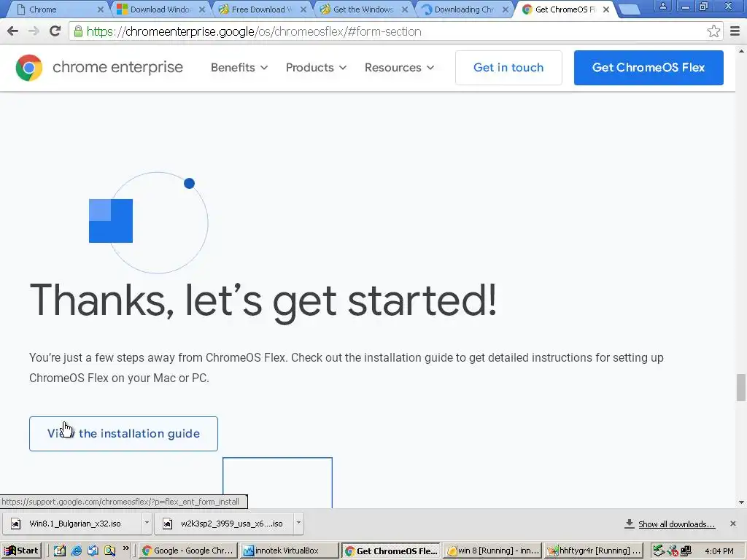747x560 pixels.
Task: Open dropdown for w2k3sp2_3959_usa iso download
Action: 298,524
